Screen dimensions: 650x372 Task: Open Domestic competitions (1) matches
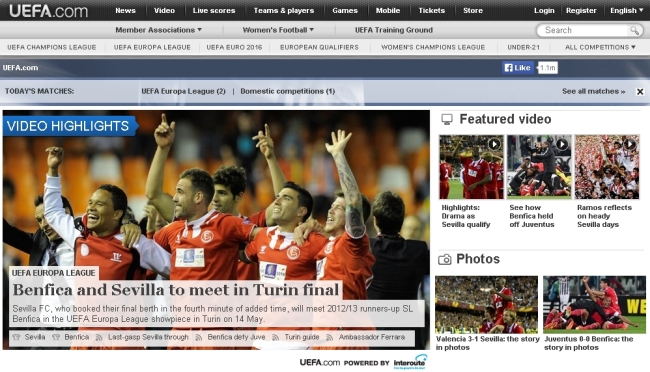[x=287, y=91]
